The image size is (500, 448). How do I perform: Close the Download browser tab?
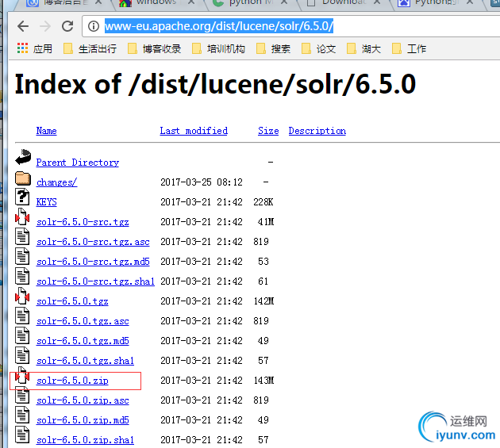tap(377, 2)
